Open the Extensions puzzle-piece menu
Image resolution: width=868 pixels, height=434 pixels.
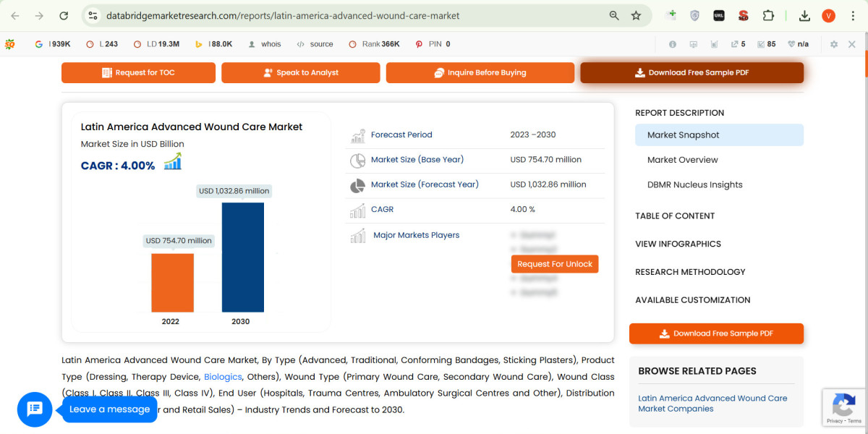tap(768, 15)
